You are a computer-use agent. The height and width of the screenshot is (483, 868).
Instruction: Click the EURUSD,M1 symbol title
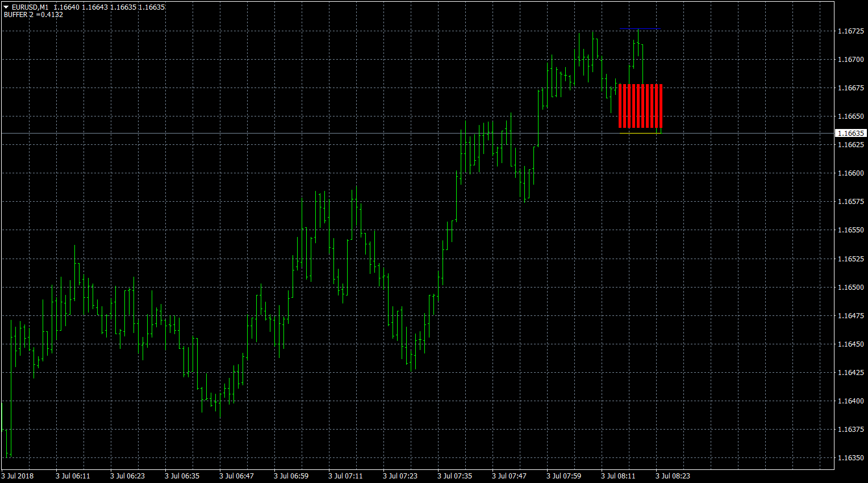coord(30,7)
